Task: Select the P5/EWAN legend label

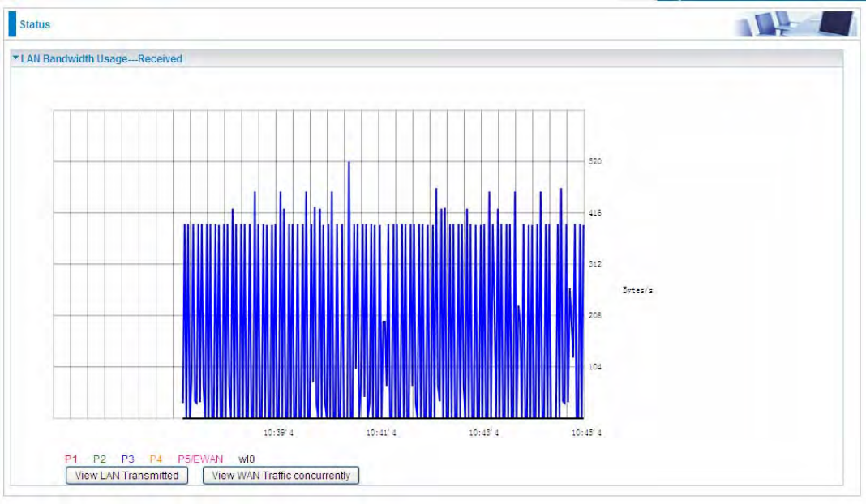Action: 200,459
